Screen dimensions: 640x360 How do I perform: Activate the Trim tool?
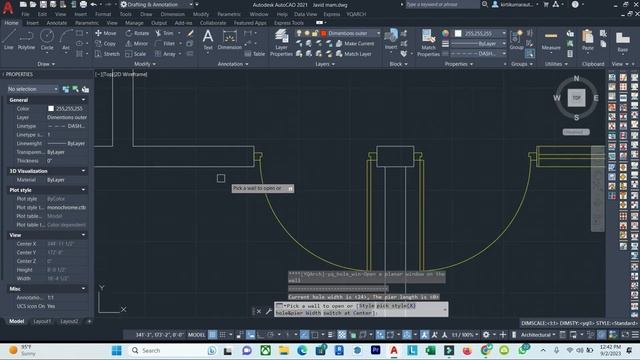click(x=164, y=33)
